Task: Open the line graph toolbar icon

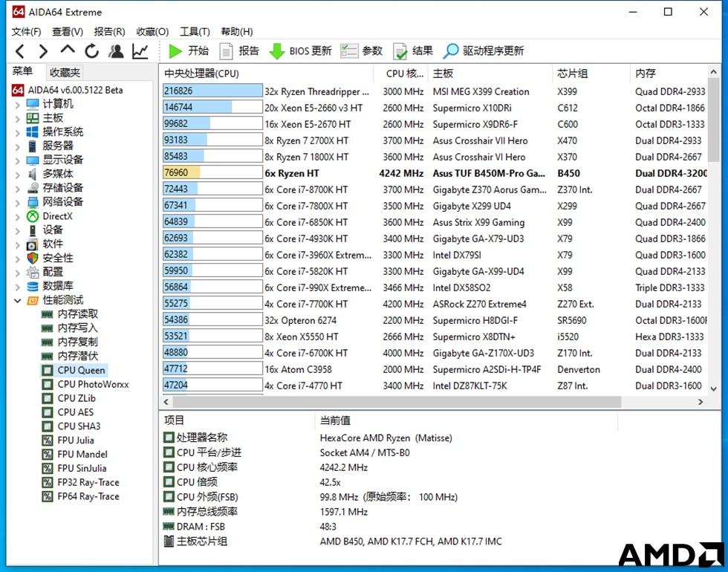Action: pos(140,51)
